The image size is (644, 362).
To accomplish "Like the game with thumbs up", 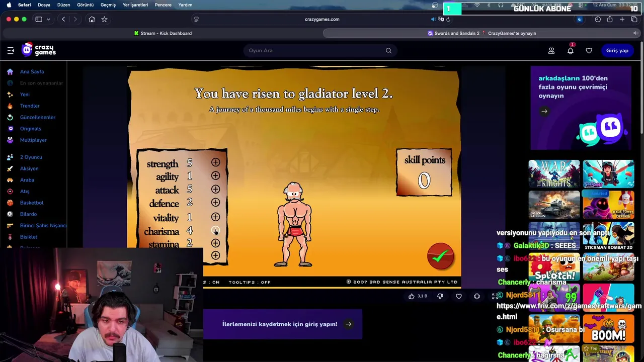I will 412,296.
